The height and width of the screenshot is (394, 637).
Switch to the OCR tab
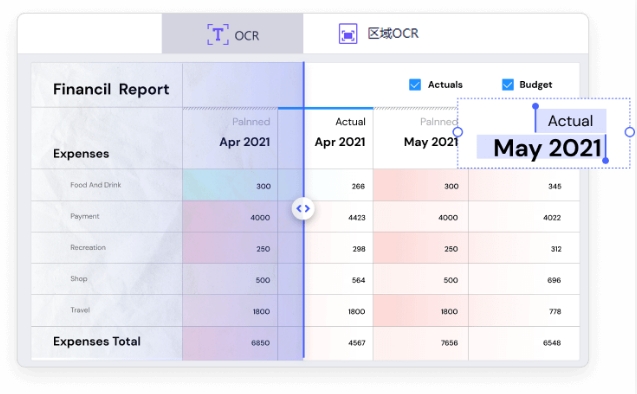click(x=232, y=33)
